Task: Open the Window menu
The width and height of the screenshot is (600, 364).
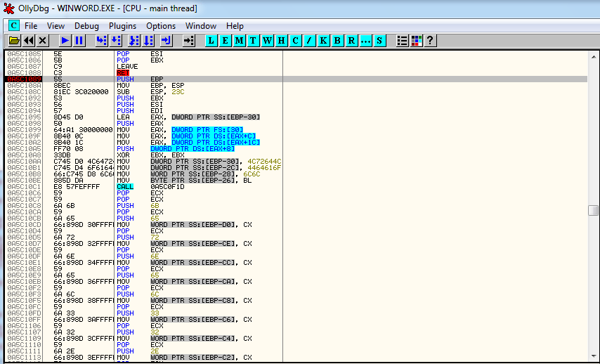Action: (x=201, y=26)
